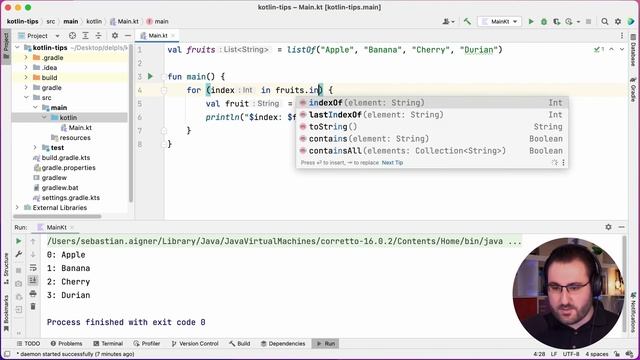Viewport: 640px width, 360px height.
Task: Expand the test folder
Action: 35,147
